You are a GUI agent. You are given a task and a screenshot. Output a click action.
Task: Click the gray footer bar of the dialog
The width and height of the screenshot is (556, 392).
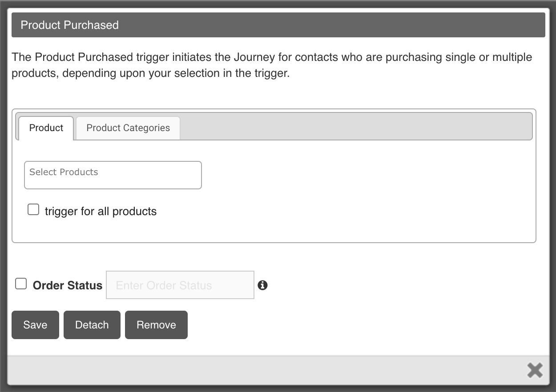(x=267, y=370)
